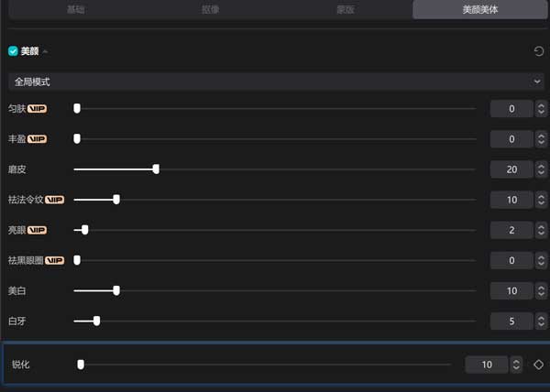This screenshot has height=392, width=550.
Task: Select the 美颜美体 tab
Action: tap(479, 9)
